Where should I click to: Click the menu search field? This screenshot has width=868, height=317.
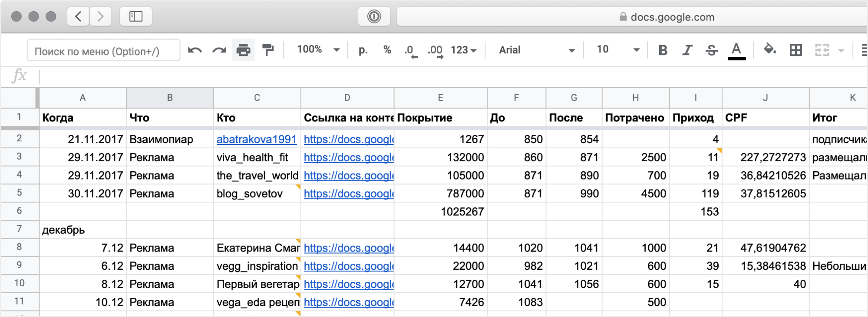tap(104, 50)
